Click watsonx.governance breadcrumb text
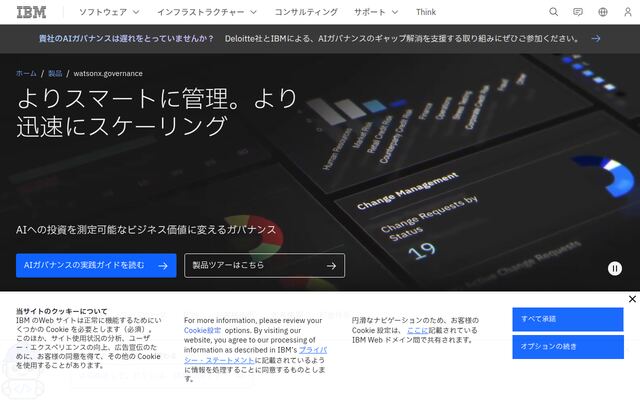Viewport: 640px width, 400px height. click(108, 73)
